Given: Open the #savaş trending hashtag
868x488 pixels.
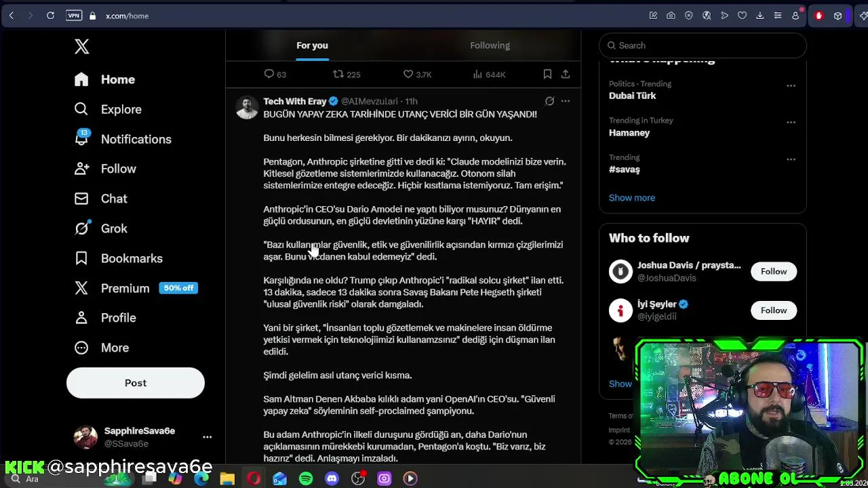Looking at the screenshot, I should 624,169.
